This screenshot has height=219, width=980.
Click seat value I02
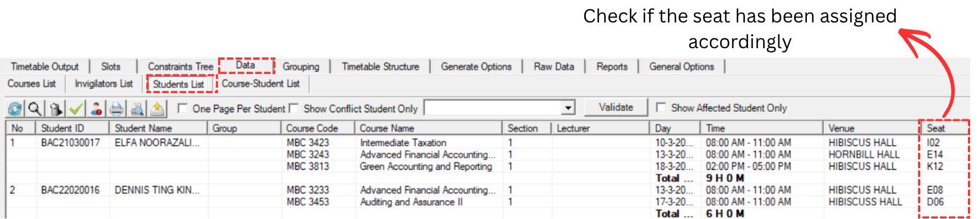coord(933,143)
